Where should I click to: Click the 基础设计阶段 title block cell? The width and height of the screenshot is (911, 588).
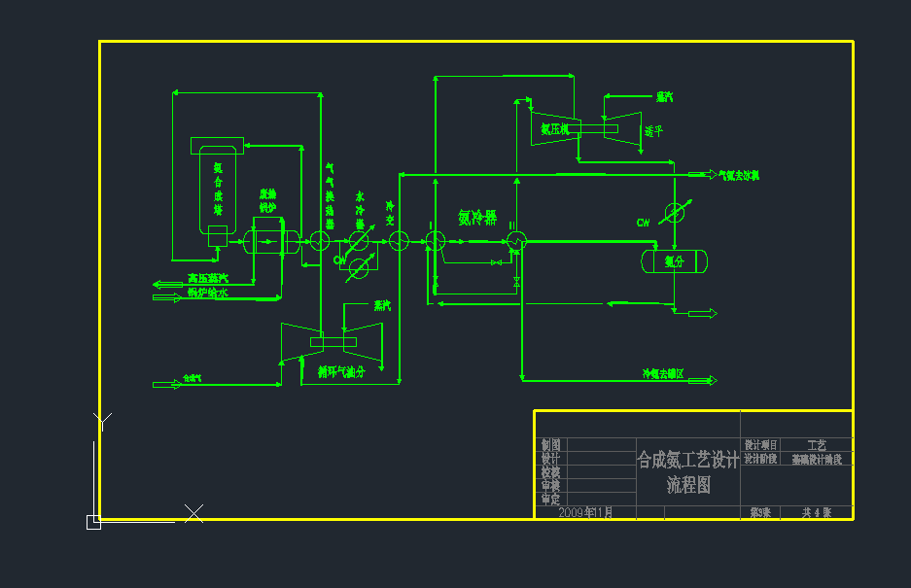pos(817,460)
